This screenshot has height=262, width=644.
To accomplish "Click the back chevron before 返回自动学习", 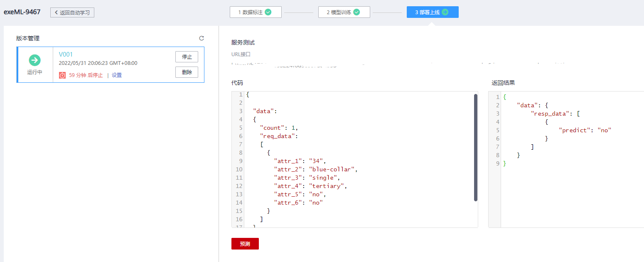I will coord(56,12).
